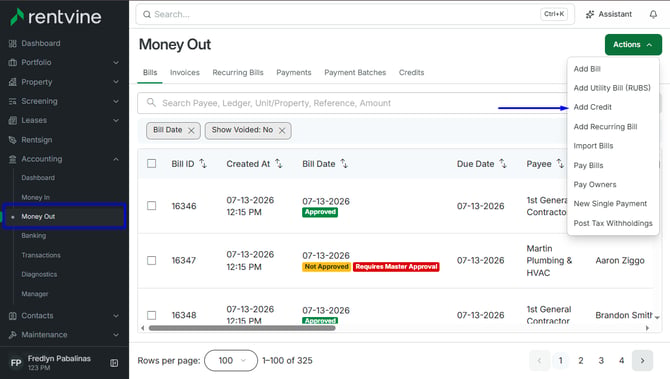Toggle select-all bills checkbox in header
670x379 pixels.
pyautogui.click(x=151, y=164)
